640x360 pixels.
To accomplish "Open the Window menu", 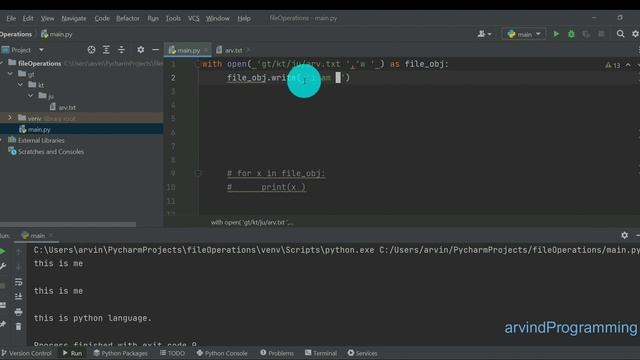I will (218, 18).
